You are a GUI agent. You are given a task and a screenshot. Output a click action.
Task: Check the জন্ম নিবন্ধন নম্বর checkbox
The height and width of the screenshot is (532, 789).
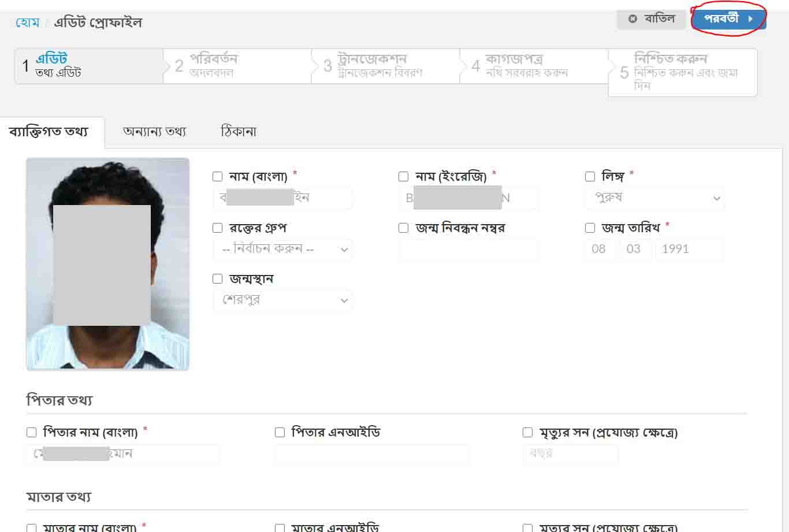403,228
